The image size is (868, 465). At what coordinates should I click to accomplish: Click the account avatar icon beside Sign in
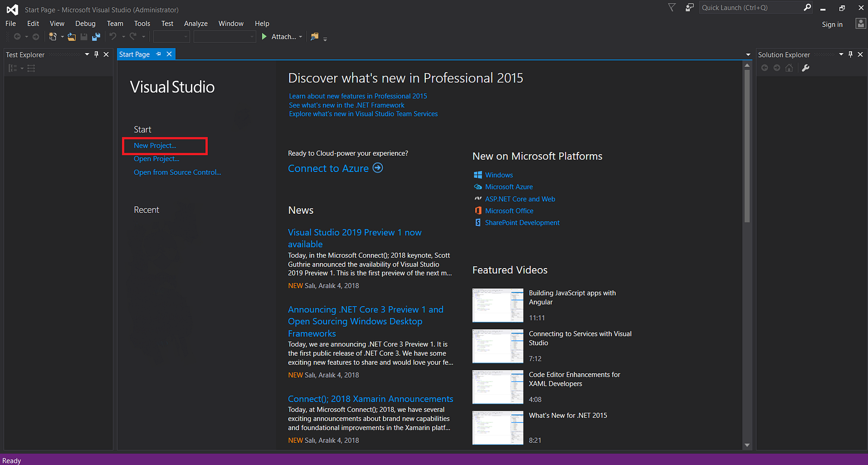click(860, 23)
